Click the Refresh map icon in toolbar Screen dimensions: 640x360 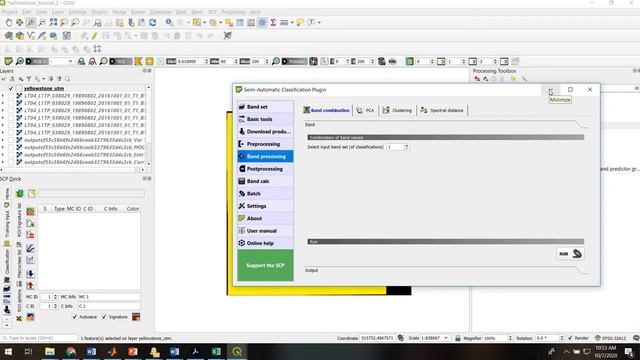tap(153, 22)
